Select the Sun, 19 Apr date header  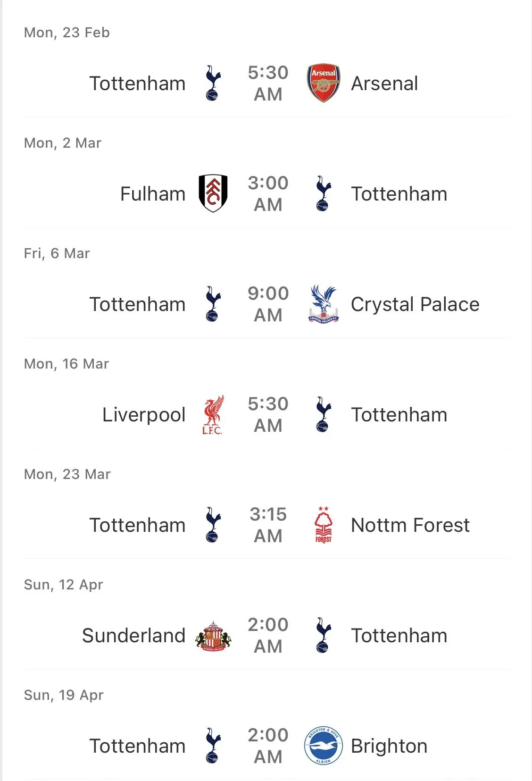[x=64, y=695]
